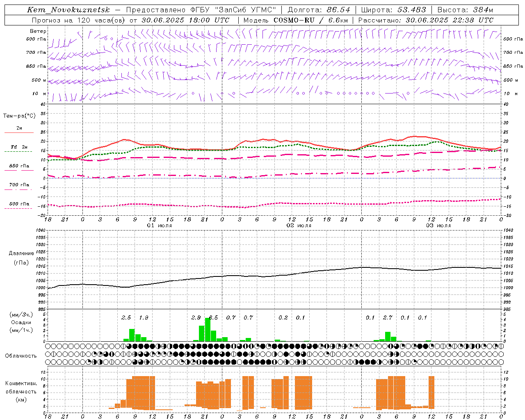Click the (мм/3ч.) precipitation unit label
The height and width of the screenshot is (420, 525).
pos(21,315)
